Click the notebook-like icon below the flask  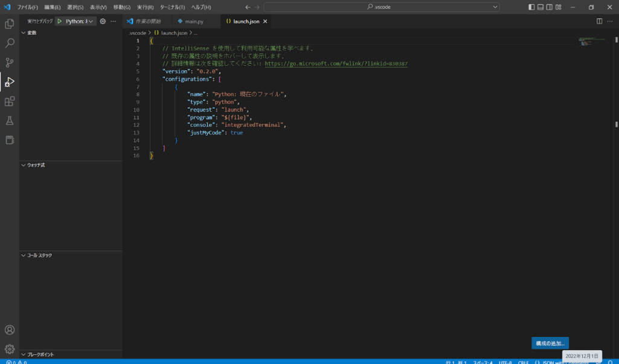(x=10, y=140)
